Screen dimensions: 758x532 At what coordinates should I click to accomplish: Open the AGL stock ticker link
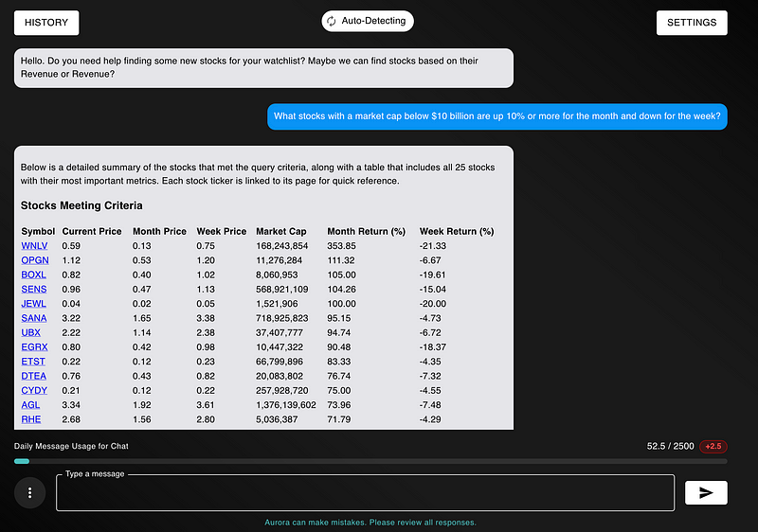(x=30, y=405)
